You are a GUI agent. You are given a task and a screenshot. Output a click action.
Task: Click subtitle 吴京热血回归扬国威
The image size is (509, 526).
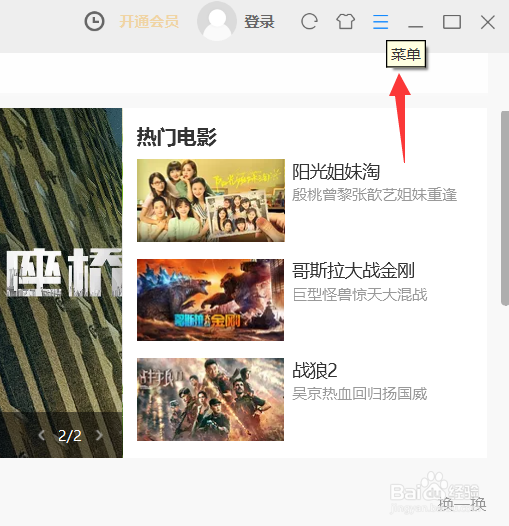360,394
